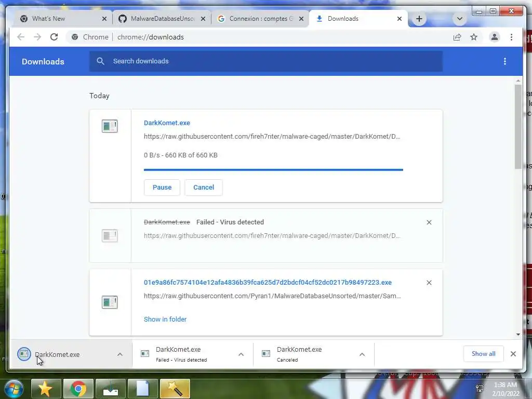Open Chrome's three-dot main menu
Image resolution: width=532 pixels, height=399 pixels.
click(511, 37)
